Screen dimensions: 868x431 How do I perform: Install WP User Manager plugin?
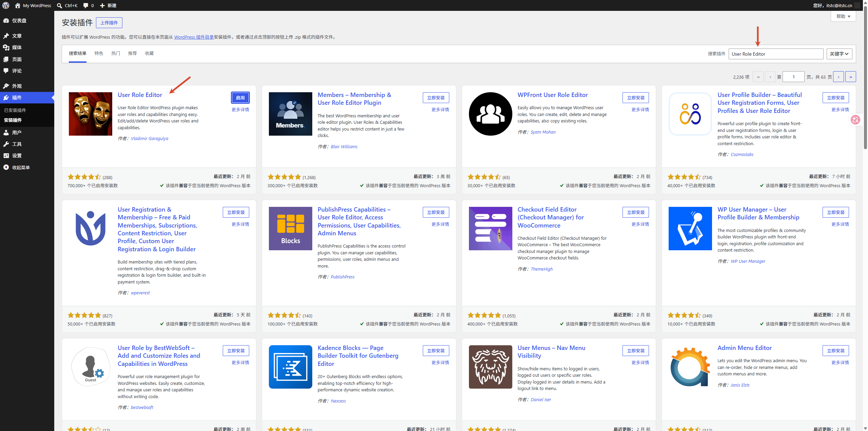coord(836,212)
